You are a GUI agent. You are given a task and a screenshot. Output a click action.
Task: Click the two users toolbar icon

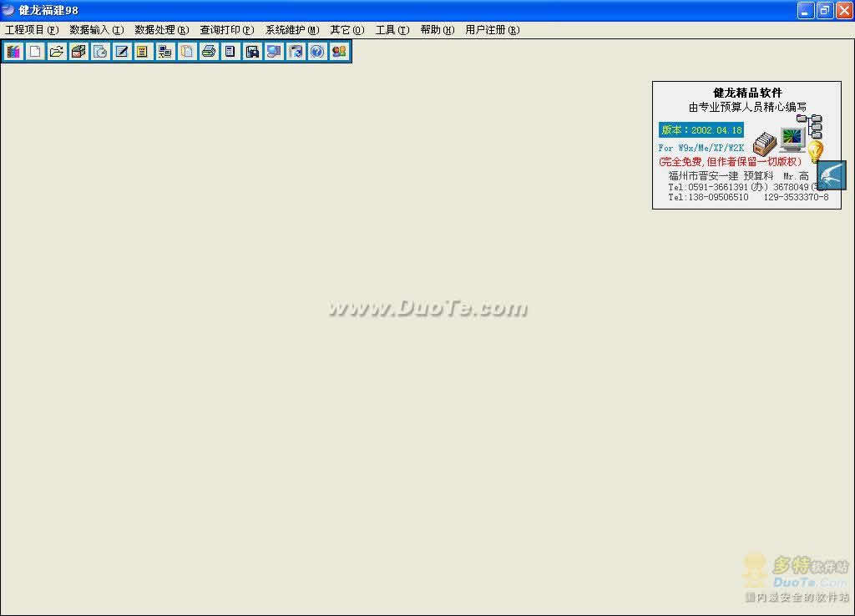coord(339,52)
